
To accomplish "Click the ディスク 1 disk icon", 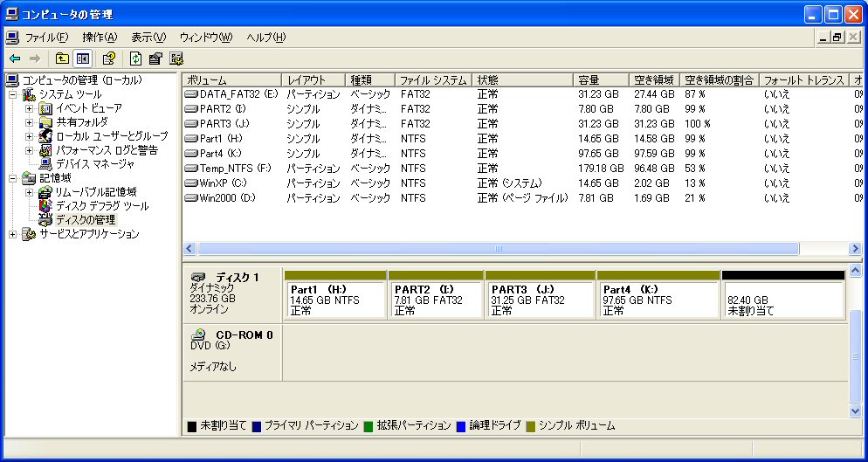I will (198, 277).
